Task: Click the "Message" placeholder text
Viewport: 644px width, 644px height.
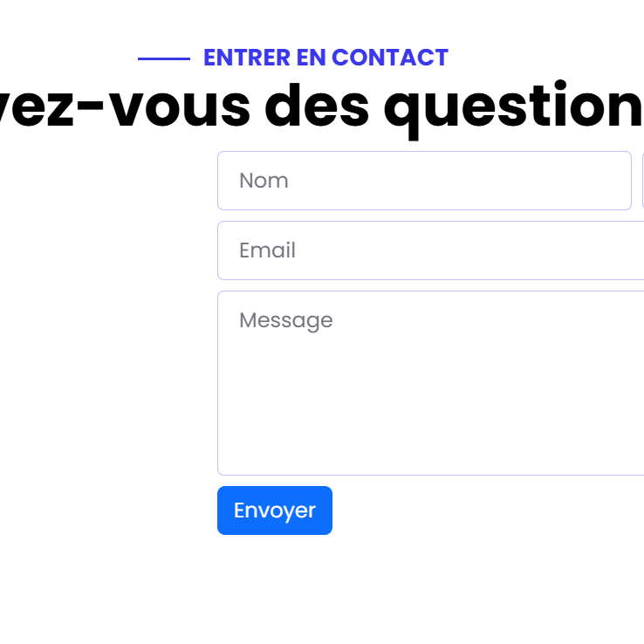Action: [285, 320]
